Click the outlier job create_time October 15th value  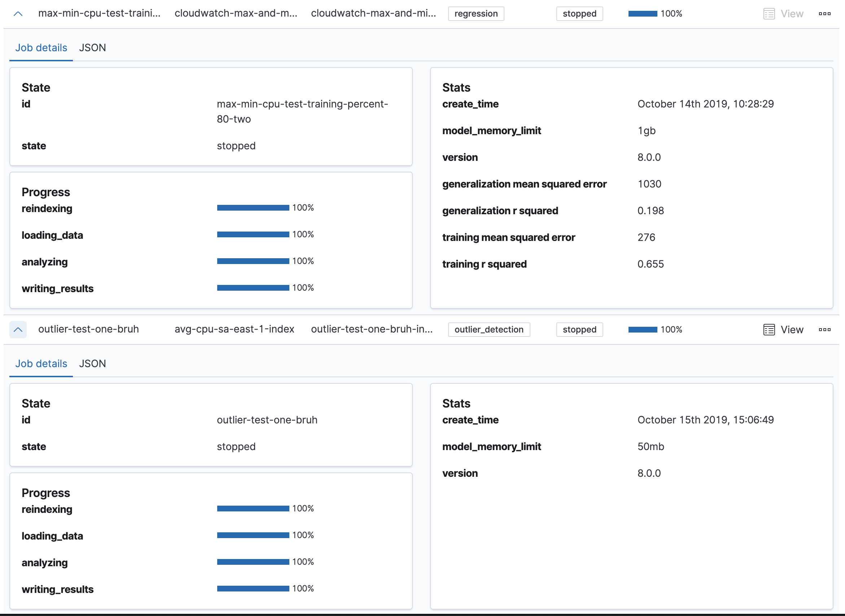705,420
